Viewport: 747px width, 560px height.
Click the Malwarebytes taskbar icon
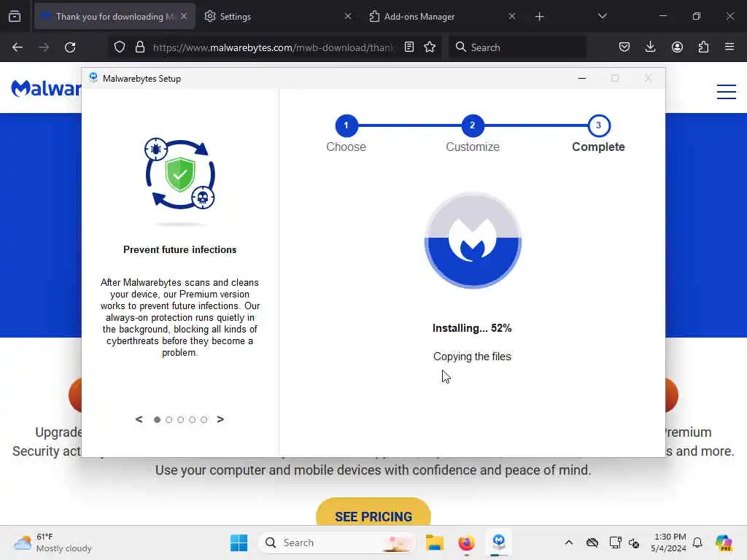click(499, 542)
